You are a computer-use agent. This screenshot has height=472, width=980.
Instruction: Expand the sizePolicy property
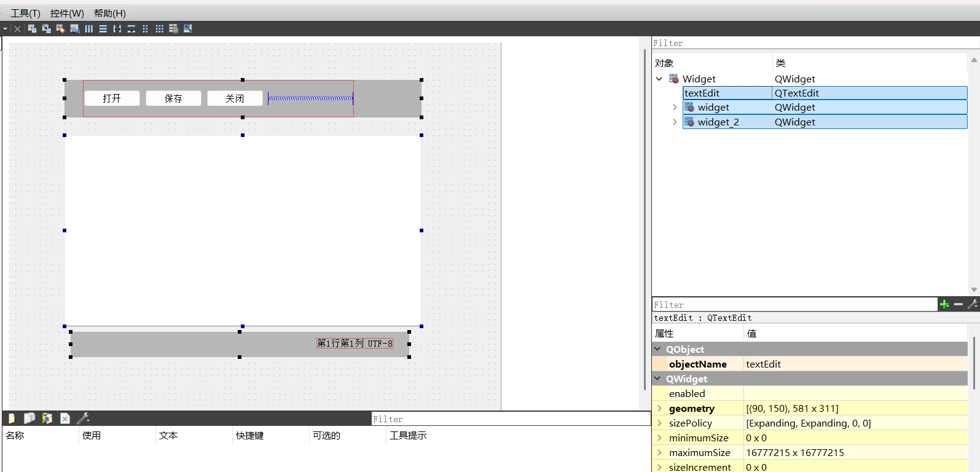pyautogui.click(x=659, y=423)
